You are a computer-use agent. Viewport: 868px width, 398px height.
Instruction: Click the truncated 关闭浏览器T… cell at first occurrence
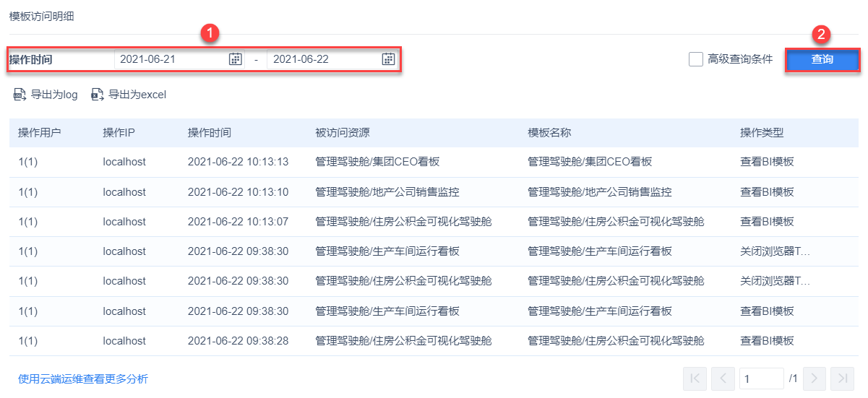775,251
